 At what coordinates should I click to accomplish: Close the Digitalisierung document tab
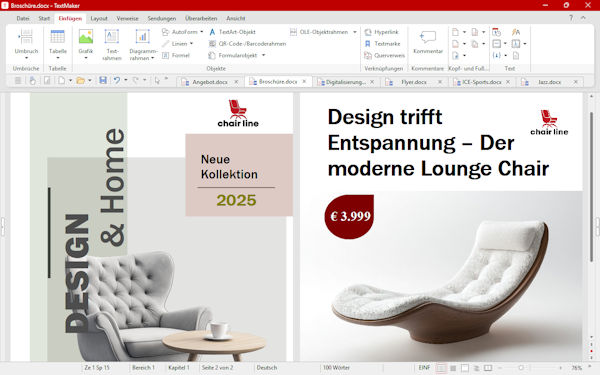tap(372, 82)
